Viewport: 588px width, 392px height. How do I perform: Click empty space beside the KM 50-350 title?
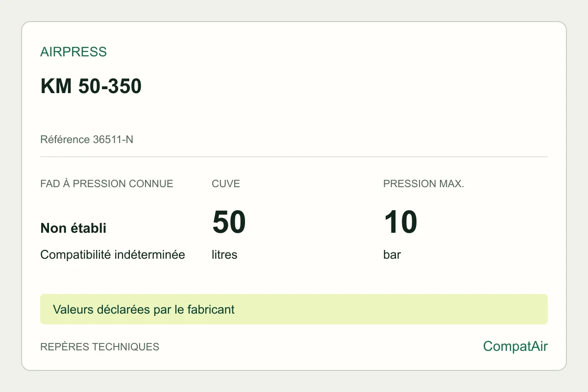(x=343, y=86)
